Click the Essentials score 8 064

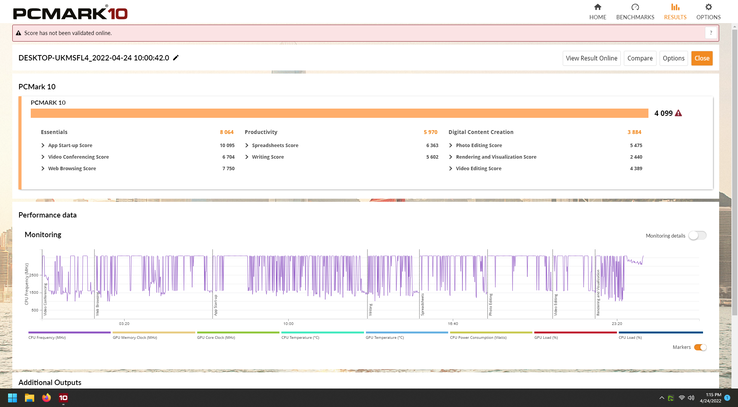(x=226, y=132)
